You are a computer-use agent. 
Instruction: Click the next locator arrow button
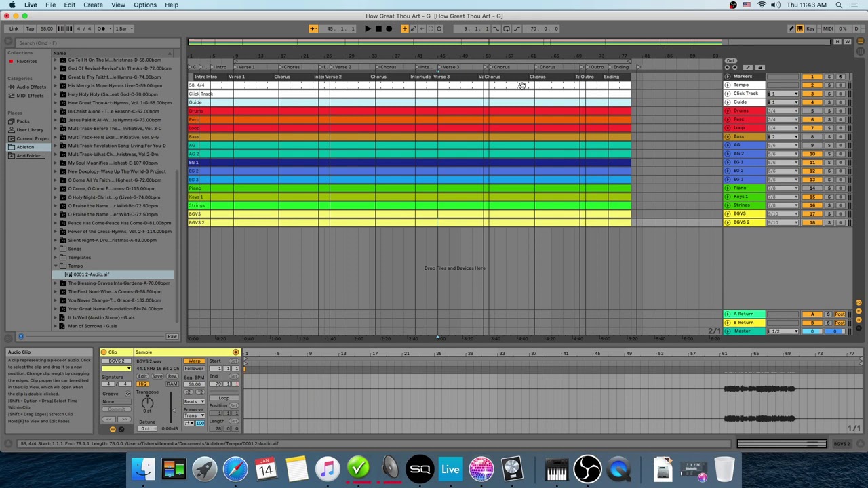(734, 68)
